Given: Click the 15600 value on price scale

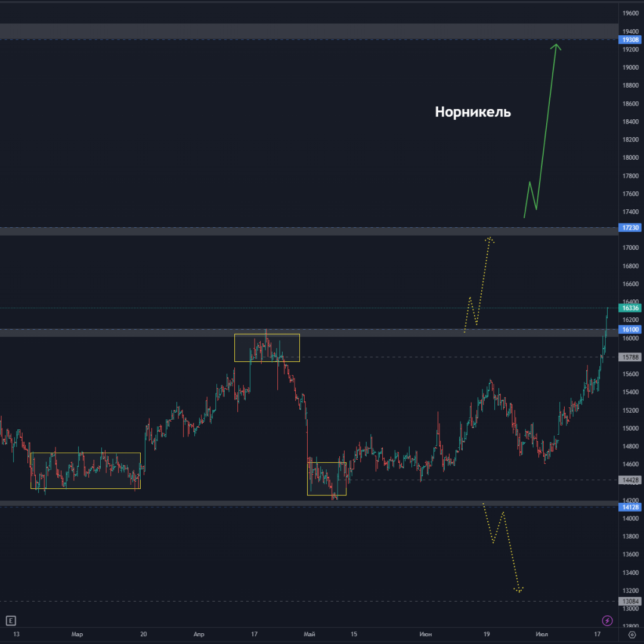Looking at the screenshot, I should [630, 374].
